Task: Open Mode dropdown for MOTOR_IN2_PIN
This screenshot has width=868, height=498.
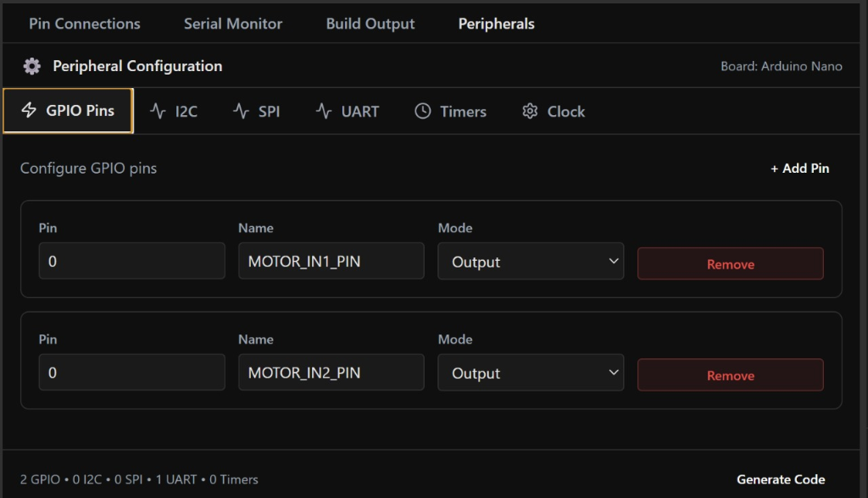Action: click(530, 373)
